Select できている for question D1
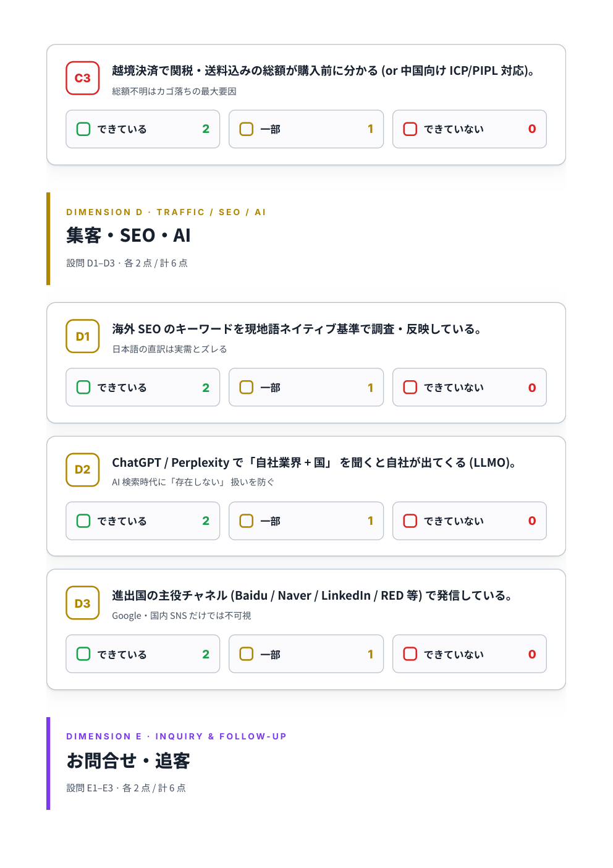Screen dimensions: 613x868 pos(143,388)
